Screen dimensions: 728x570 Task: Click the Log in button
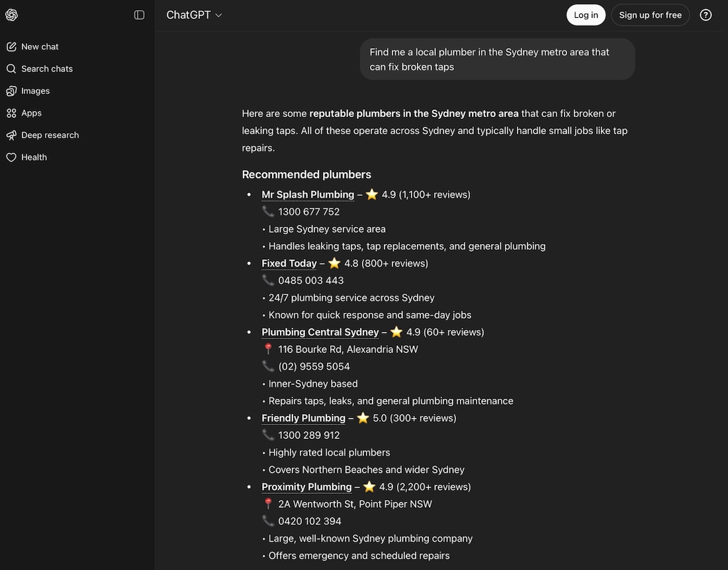coord(586,15)
